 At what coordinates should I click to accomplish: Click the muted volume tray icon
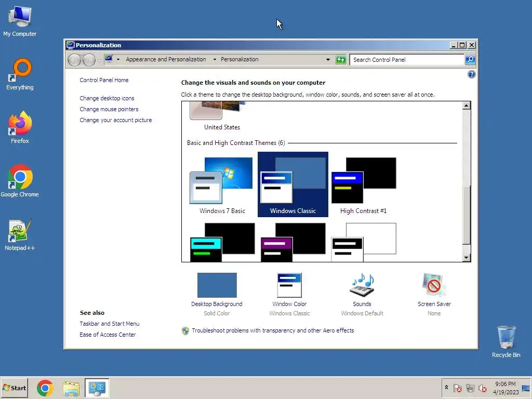click(x=482, y=388)
